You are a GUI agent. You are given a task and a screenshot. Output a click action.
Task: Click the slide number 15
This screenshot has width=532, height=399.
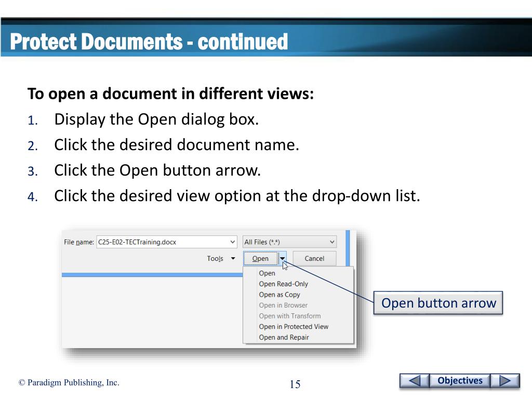click(295, 384)
